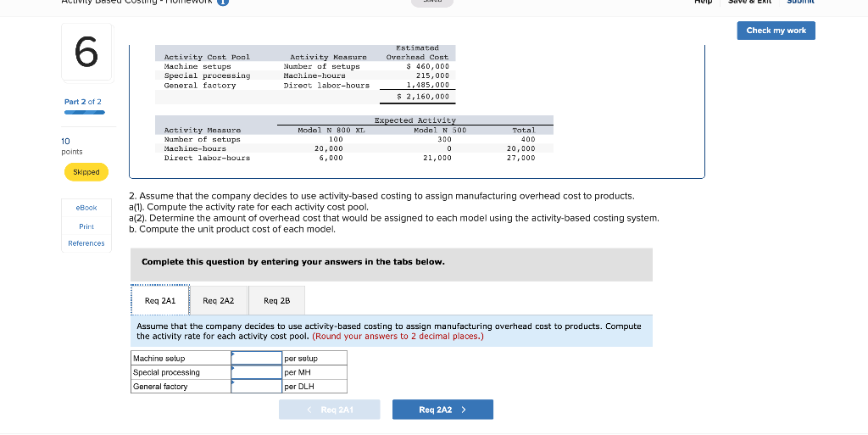Click the 27,000 total direct labor-hours cell
Image resolution: width=868 pixels, height=435 pixels.
[521, 158]
